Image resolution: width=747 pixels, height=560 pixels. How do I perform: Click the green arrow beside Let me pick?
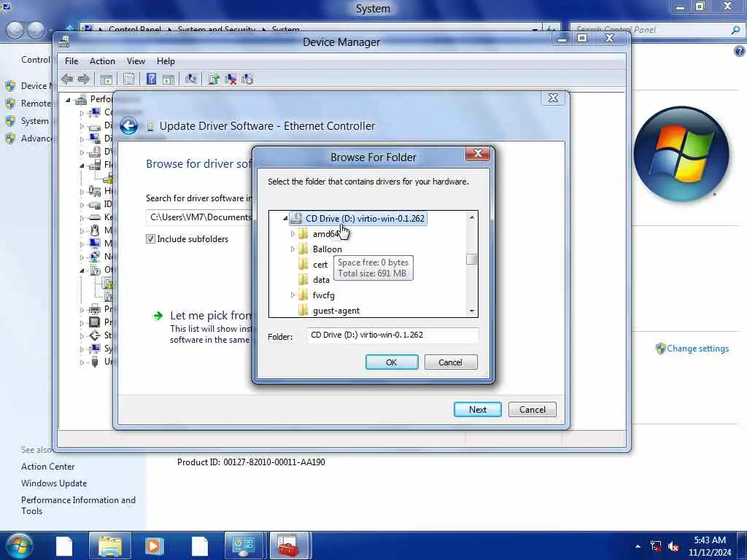point(158,316)
